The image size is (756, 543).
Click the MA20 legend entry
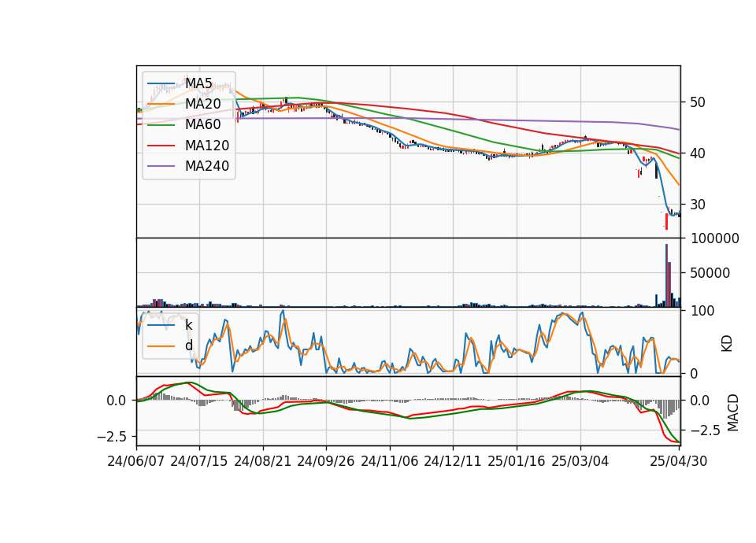pos(186,104)
